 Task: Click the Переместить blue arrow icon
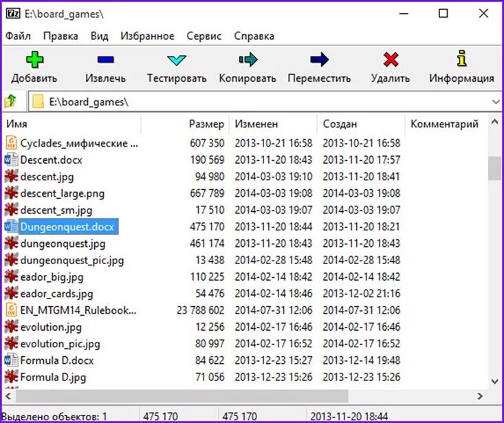[x=319, y=59]
